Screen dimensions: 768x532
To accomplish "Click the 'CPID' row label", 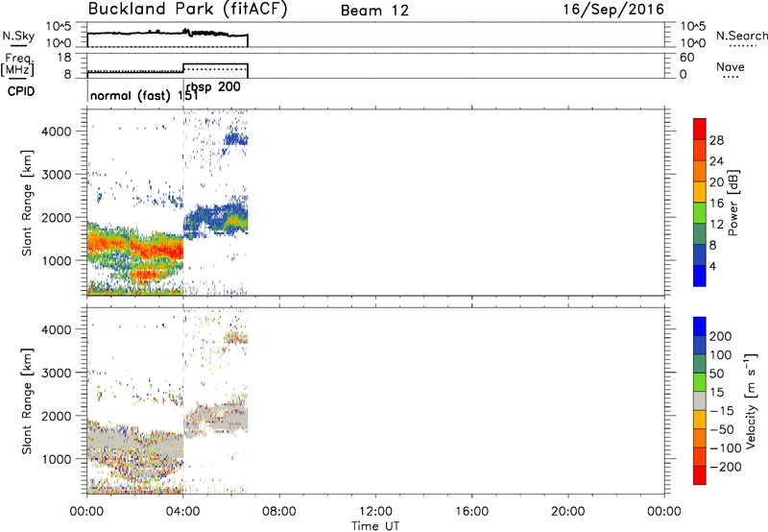I will point(20,91).
